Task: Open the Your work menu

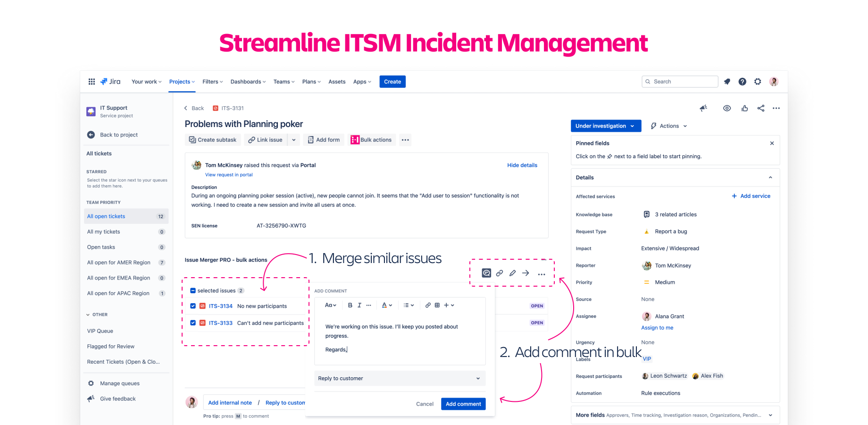Action: [146, 82]
